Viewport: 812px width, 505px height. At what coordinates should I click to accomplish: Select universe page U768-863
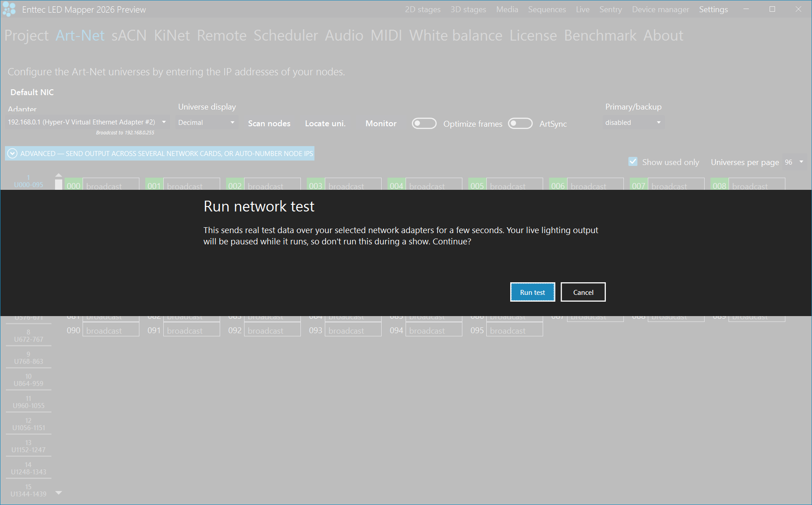coord(28,358)
